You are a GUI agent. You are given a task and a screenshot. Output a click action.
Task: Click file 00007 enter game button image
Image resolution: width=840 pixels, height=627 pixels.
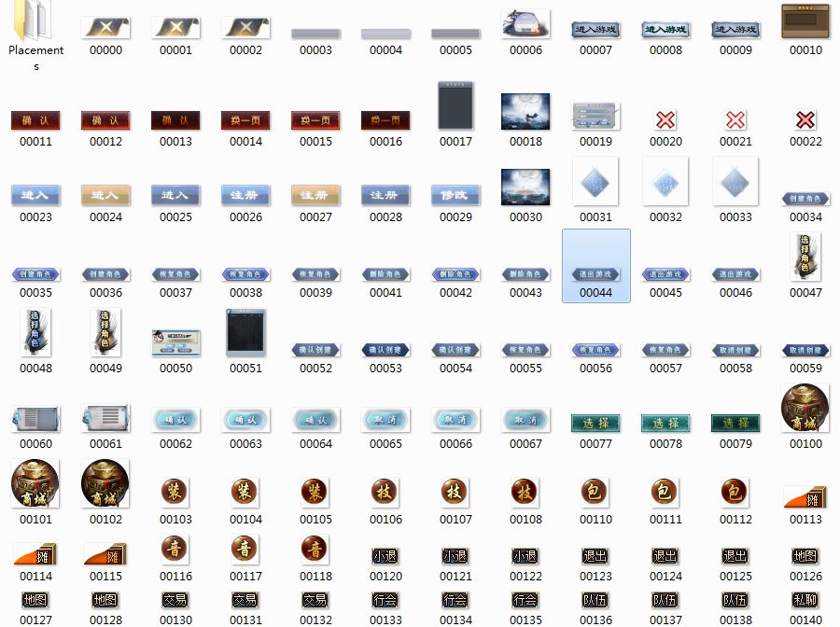[x=595, y=30]
